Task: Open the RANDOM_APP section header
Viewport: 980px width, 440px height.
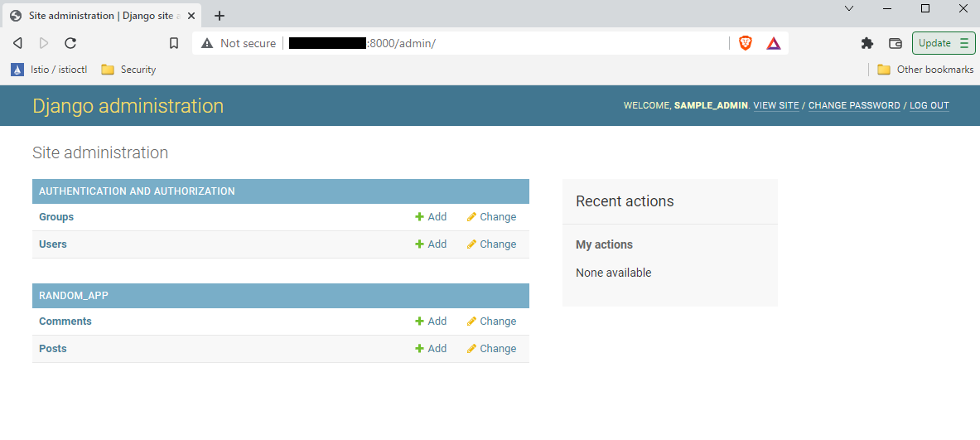Action: click(74, 296)
